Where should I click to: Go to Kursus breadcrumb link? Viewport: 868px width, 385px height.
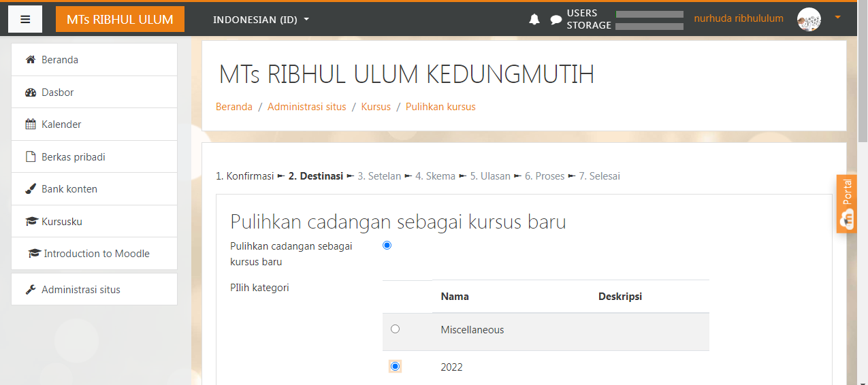(x=376, y=107)
